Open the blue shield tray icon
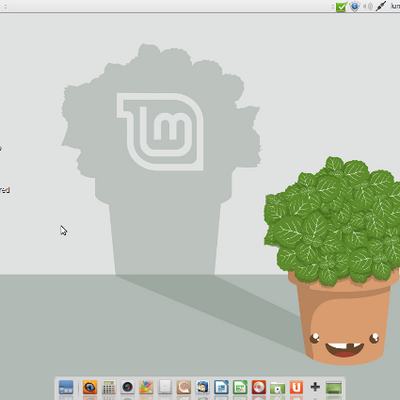This screenshot has height=400, width=400. click(355, 6)
